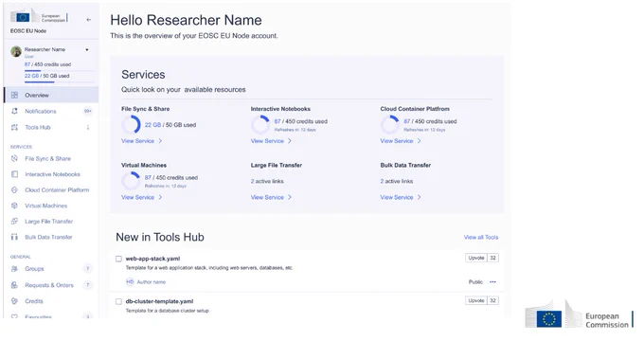
Task: Select the web-app-stack.yaml checkbox
Action: tap(118, 259)
